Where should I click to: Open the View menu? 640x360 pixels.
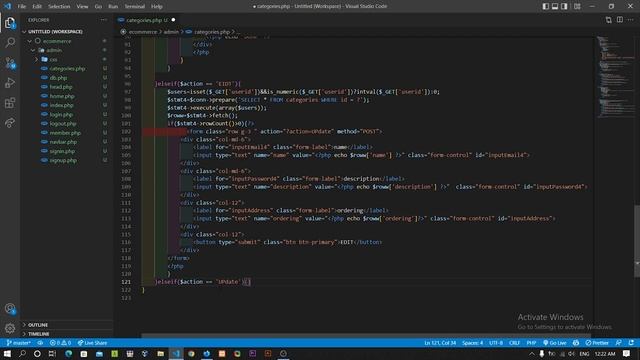point(82,6)
